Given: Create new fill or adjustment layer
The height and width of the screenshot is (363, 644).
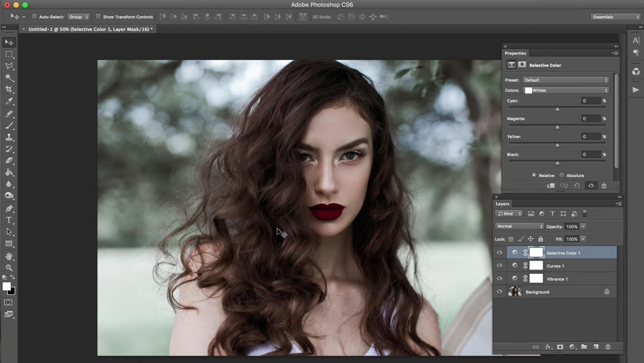Looking at the screenshot, I should pyautogui.click(x=572, y=347).
